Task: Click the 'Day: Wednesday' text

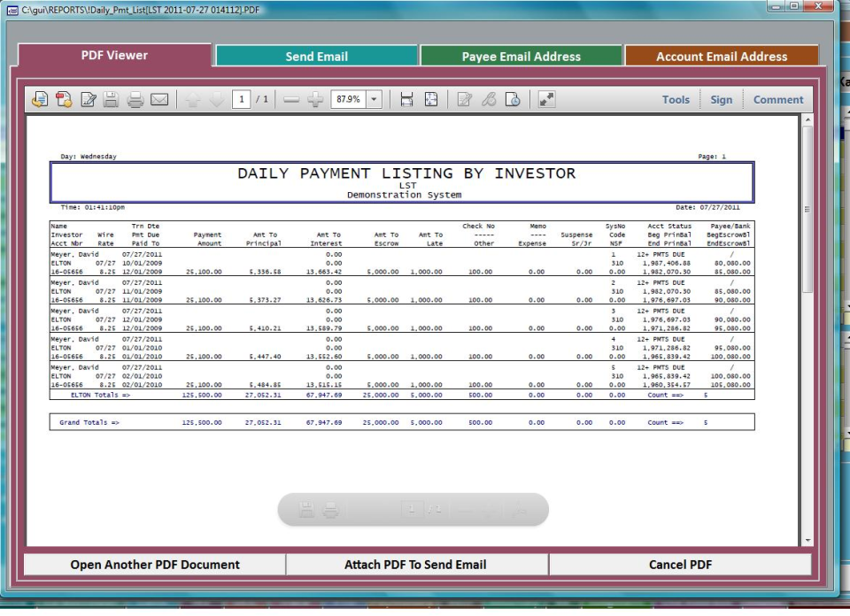Action: [x=89, y=157]
